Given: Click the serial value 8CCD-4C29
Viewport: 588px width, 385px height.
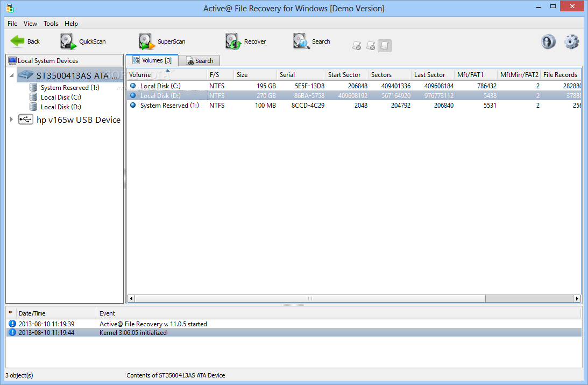Looking at the screenshot, I should [x=308, y=106].
